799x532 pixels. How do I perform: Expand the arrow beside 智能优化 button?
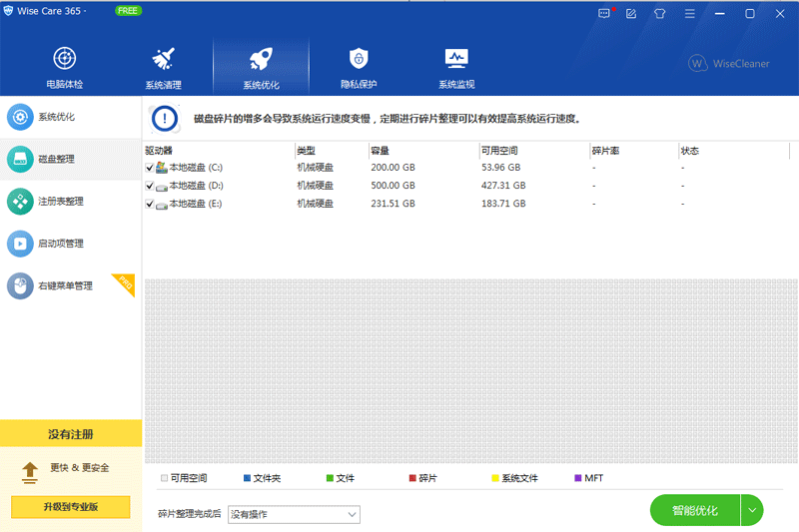pyautogui.click(x=752, y=510)
